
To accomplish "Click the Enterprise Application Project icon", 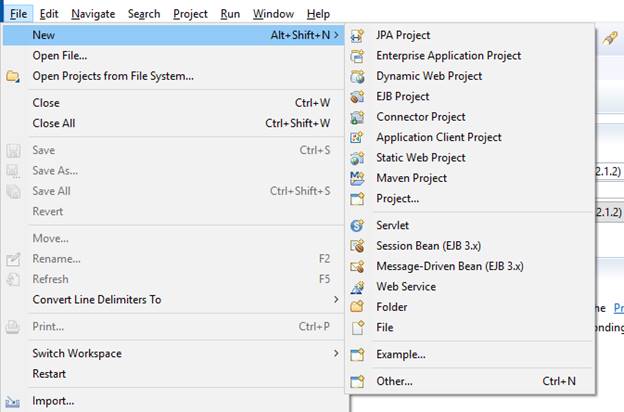I will point(358,56).
